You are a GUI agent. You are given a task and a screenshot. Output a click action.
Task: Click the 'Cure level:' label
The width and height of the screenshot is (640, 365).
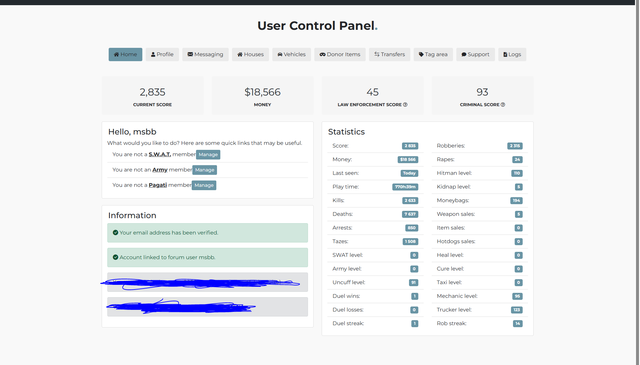[450, 269]
